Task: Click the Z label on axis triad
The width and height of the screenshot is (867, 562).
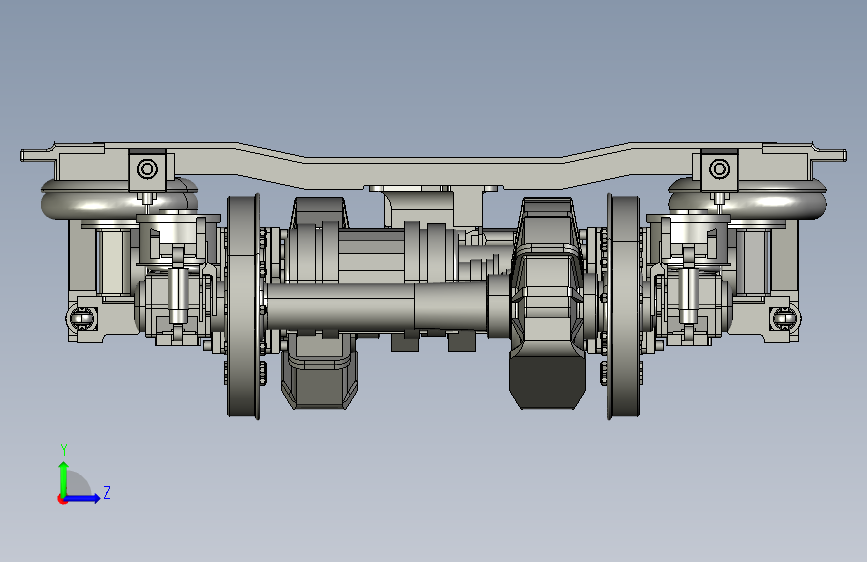Action: (x=107, y=492)
